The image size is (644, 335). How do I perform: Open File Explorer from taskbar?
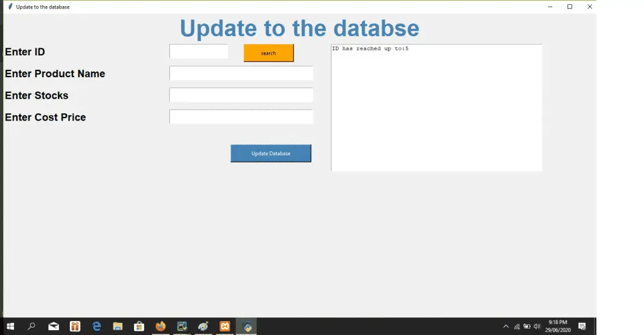118,327
